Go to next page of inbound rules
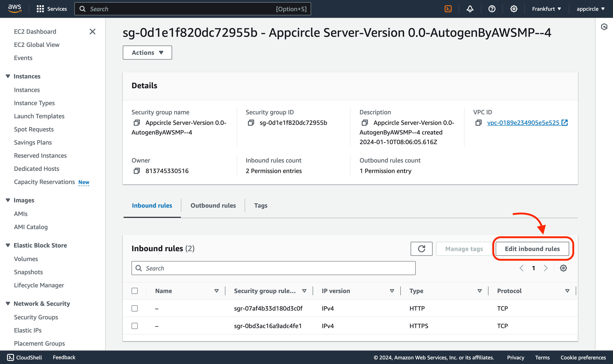The image size is (613, 364). (x=545, y=268)
